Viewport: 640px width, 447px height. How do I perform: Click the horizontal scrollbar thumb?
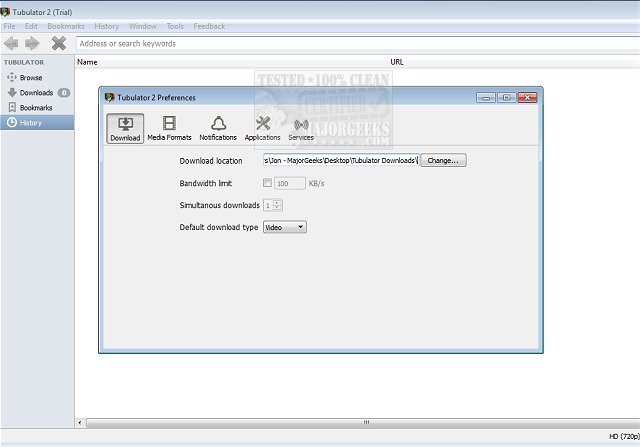(x=363, y=423)
